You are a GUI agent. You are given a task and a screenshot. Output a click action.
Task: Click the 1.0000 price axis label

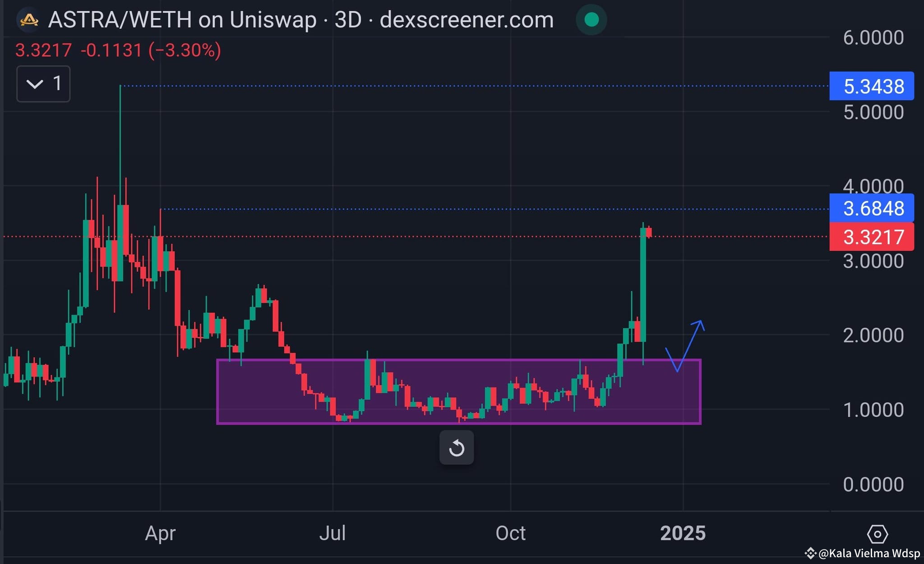coord(873,410)
